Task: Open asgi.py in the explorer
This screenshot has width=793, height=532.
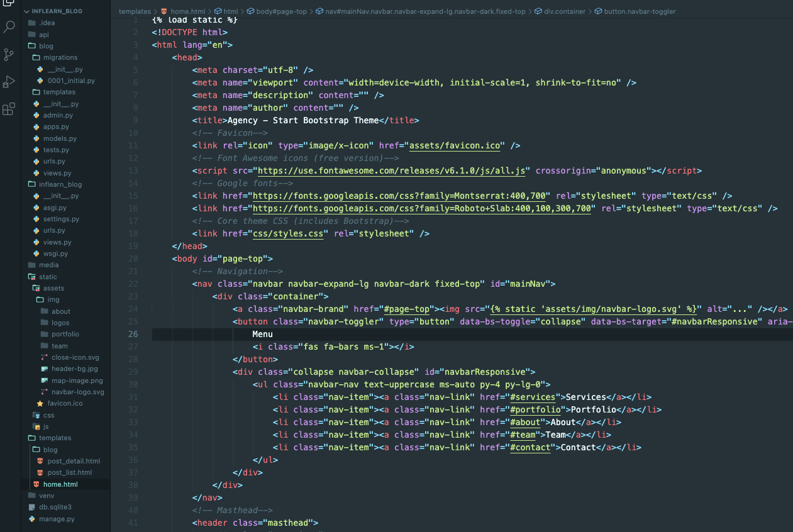Action: coord(55,208)
